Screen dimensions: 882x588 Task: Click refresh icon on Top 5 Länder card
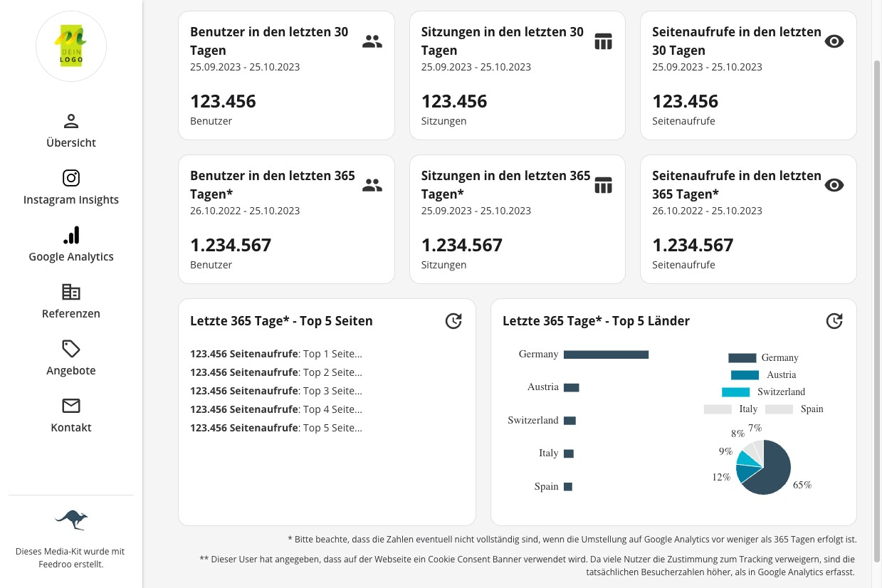834,321
